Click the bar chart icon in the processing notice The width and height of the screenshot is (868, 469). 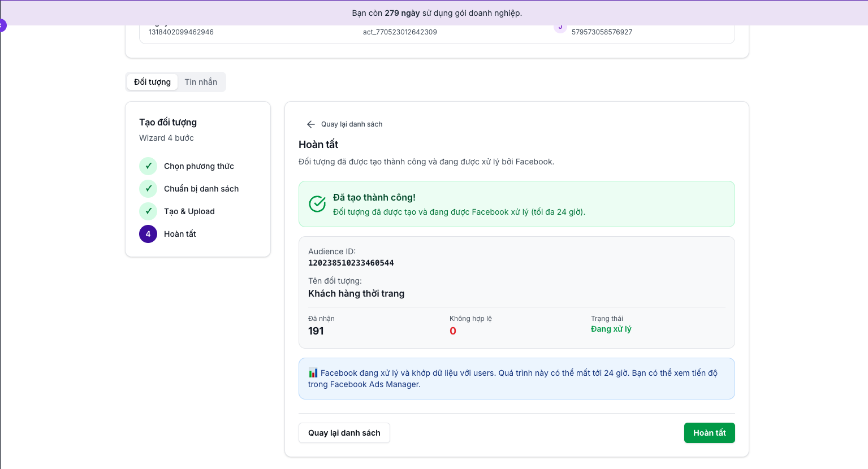point(313,373)
